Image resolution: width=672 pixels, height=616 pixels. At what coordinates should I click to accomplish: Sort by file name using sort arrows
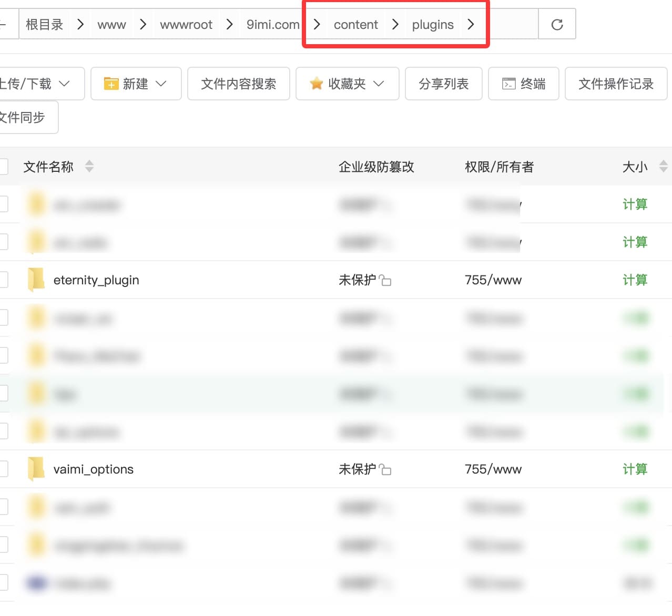(89, 167)
